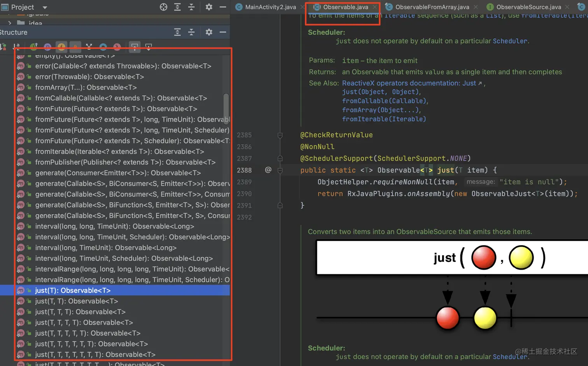Fold code at @CheckReturnValue line 2385

coord(280,135)
